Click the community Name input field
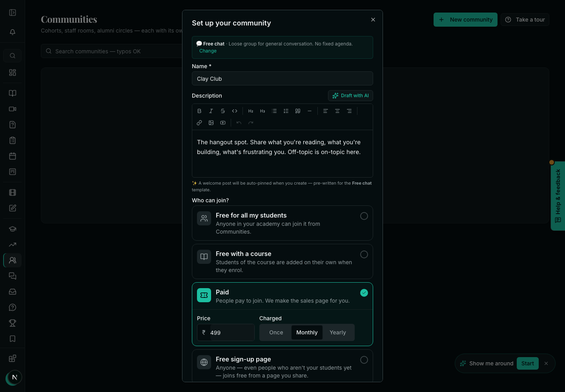The height and width of the screenshot is (392, 565). (x=282, y=78)
